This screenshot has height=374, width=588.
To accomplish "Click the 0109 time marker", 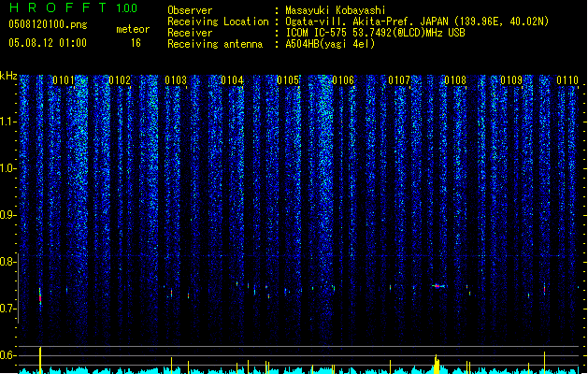I will [x=511, y=80].
